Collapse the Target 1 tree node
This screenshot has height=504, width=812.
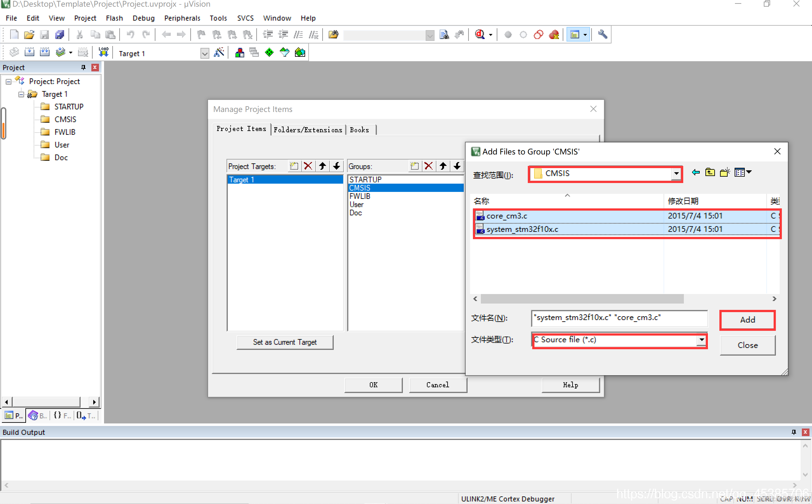coord(21,94)
